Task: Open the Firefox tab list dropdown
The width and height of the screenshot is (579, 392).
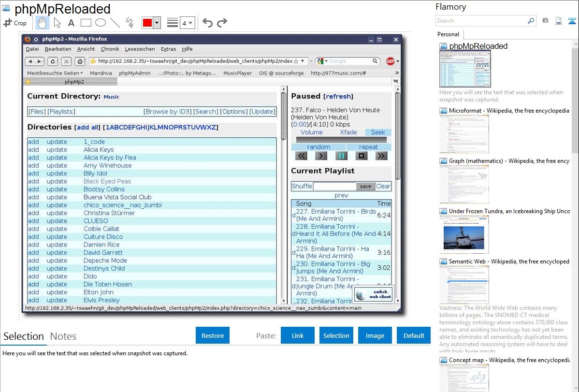Action: 396,82
